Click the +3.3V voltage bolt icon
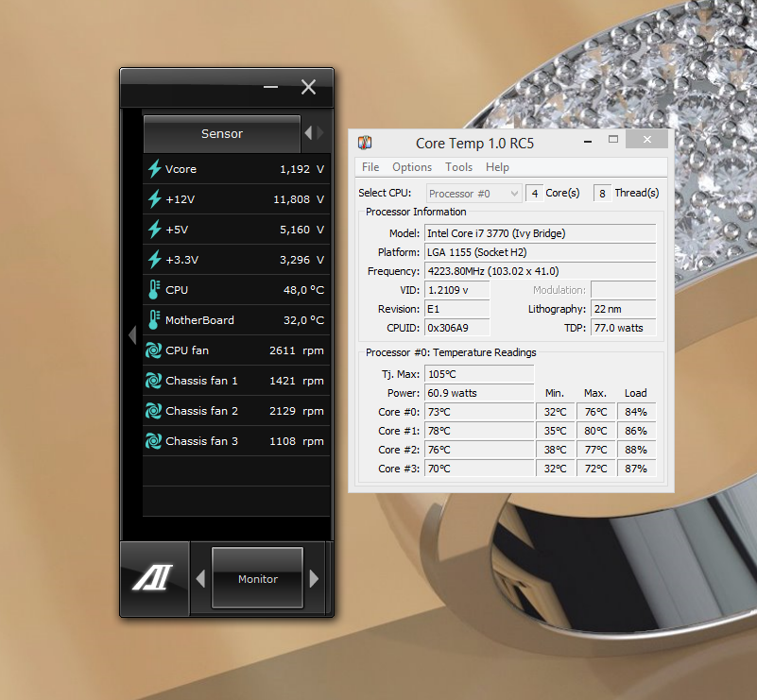 [x=154, y=260]
